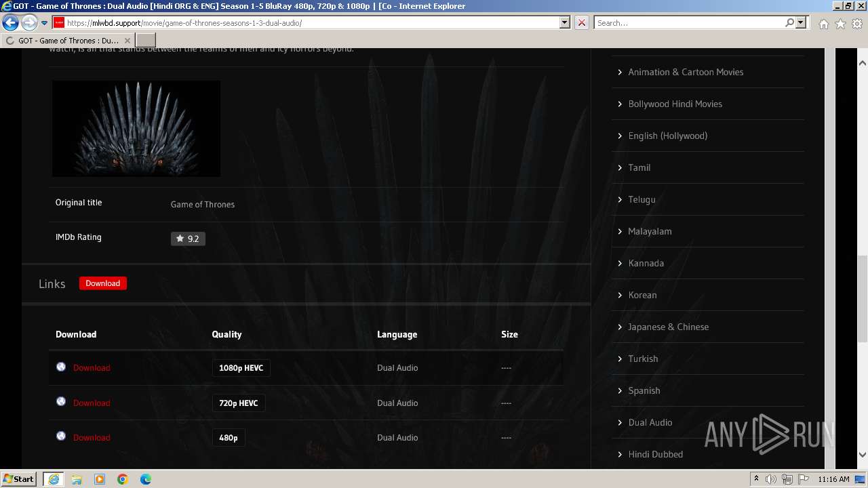The height and width of the screenshot is (488, 868).
Task: Click the Size column header
Action: (509, 334)
